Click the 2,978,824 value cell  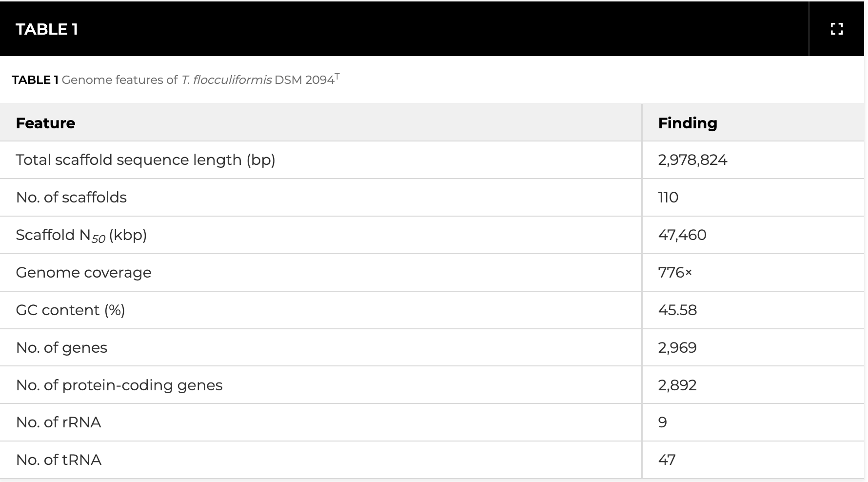692,160
